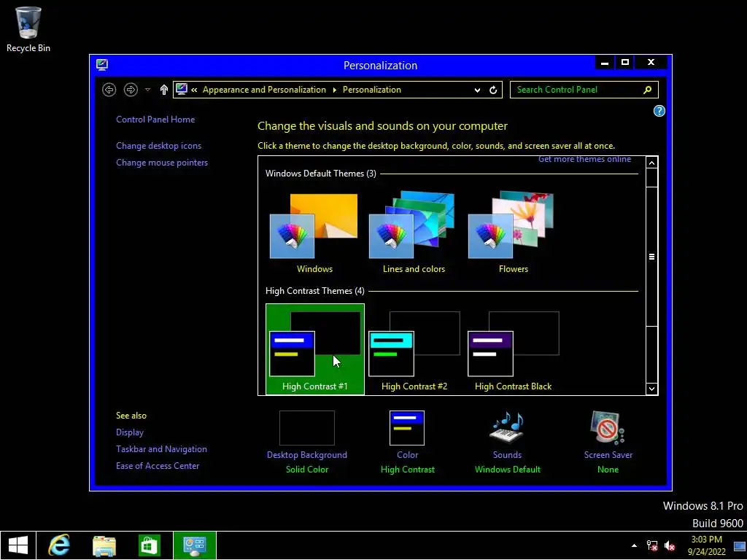The height and width of the screenshot is (560, 747).
Task: Expand the address bar history dropdown
Action: click(477, 90)
